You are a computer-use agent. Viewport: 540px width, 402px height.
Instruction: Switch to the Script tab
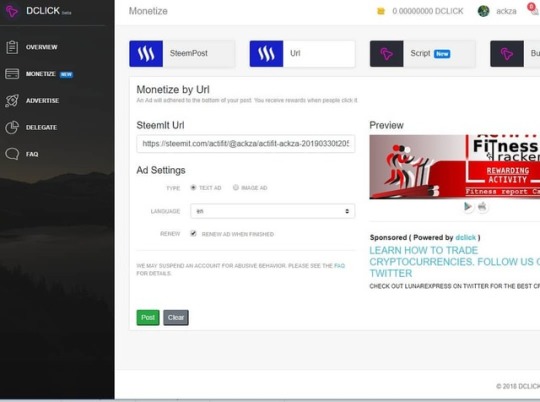pos(423,54)
